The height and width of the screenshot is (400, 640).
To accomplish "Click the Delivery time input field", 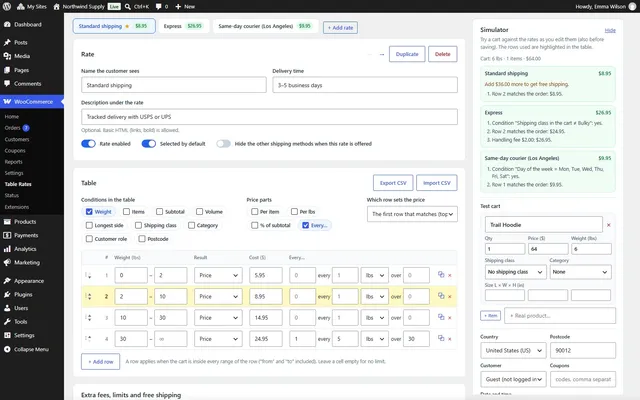I will 365,85.
